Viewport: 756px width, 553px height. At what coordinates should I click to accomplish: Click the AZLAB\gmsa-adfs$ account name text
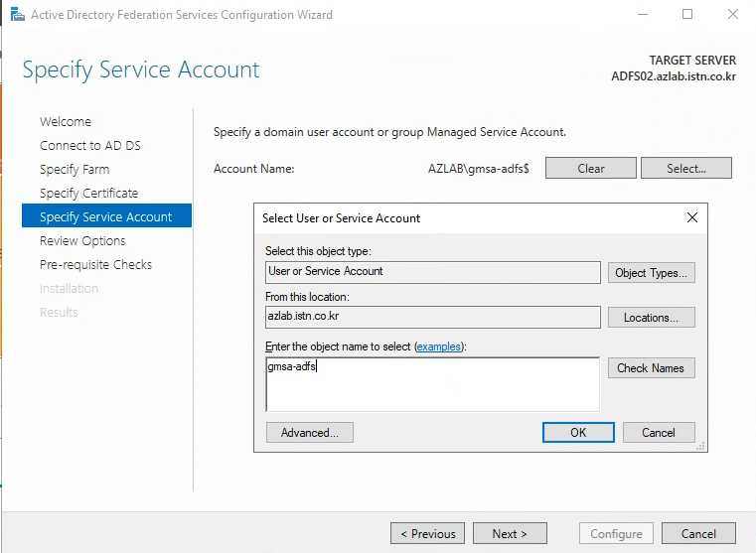tap(478, 169)
